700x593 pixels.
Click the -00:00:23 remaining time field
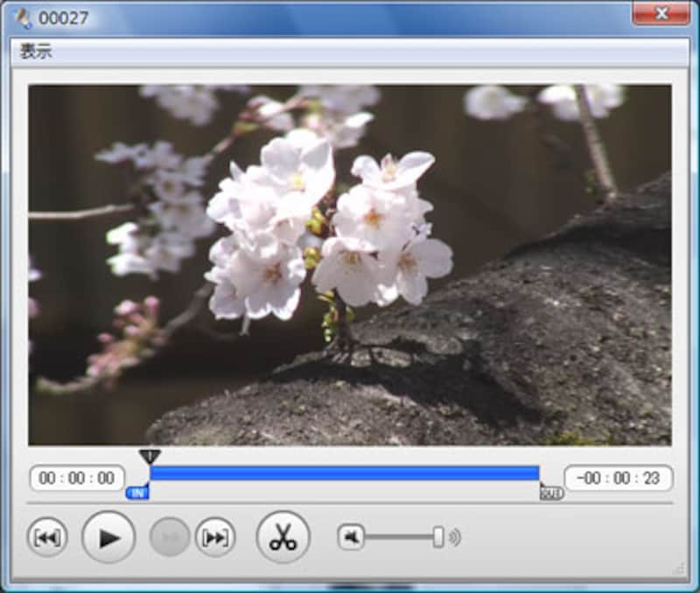pyautogui.click(x=618, y=478)
